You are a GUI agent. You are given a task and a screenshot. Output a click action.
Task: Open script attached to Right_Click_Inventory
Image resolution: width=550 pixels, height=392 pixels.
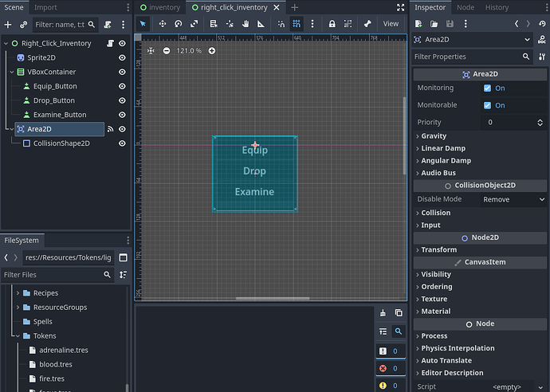[110, 44]
